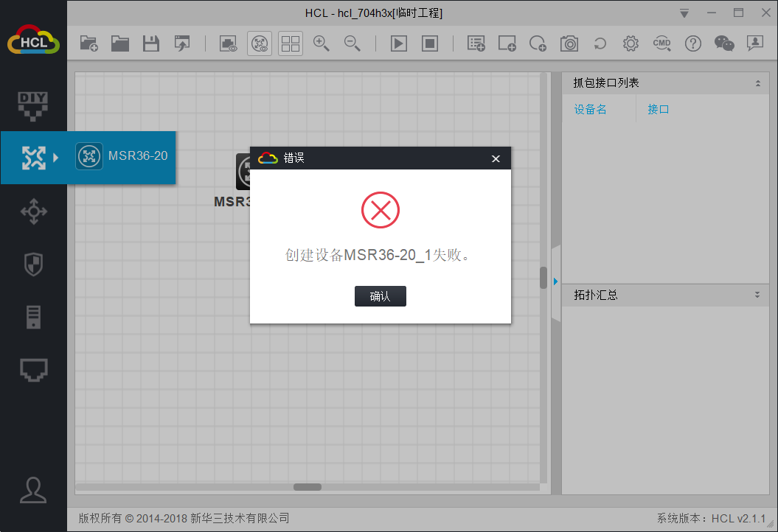The width and height of the screenshot is (778, 532).
Task: Click 确认 to dismiss the error
Action: (380, 296)
